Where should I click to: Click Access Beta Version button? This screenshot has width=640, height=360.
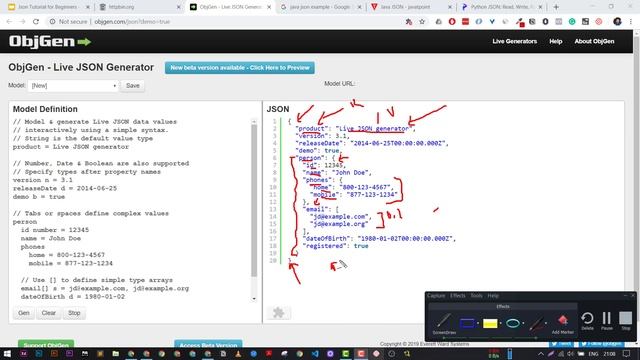(208, 344)
